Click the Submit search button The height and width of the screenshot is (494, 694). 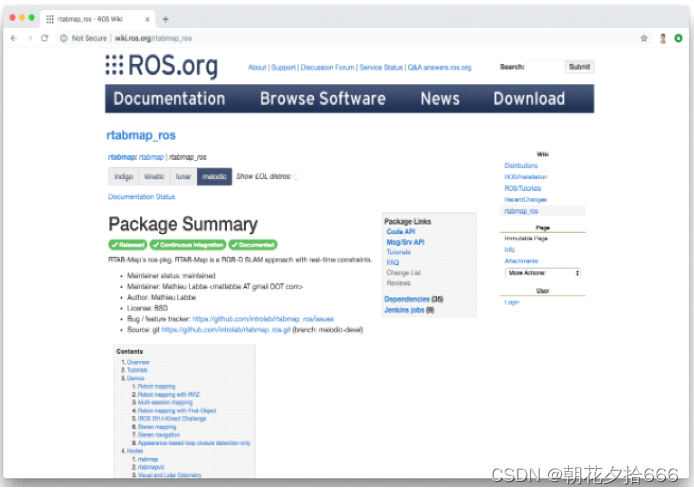[579, 67]
